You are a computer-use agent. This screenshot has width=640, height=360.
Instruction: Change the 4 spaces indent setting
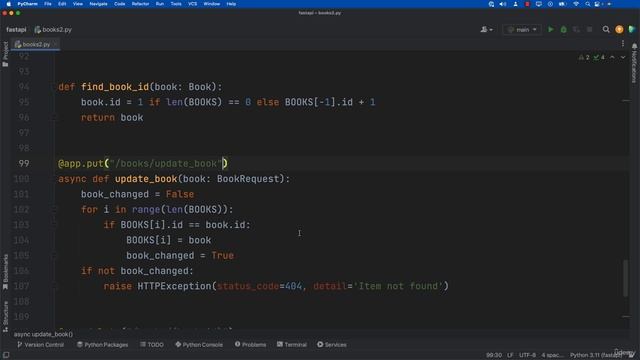[x=552, y=355]
